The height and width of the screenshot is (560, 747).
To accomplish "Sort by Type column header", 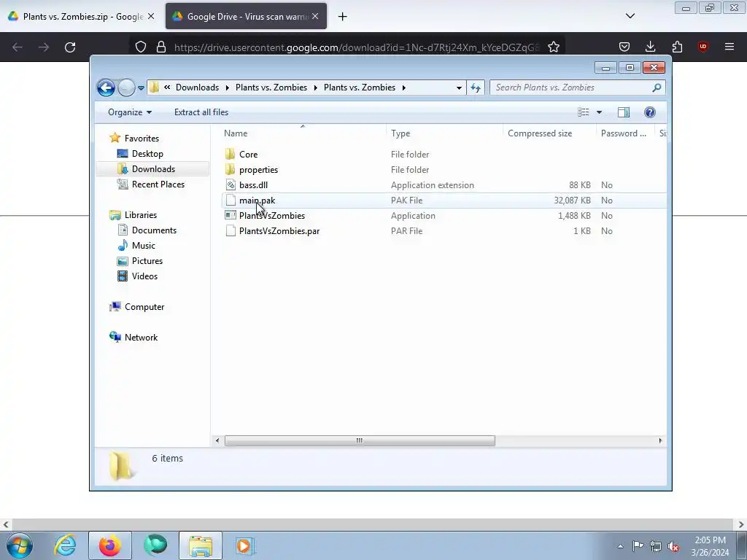I will tap(444, 133).
